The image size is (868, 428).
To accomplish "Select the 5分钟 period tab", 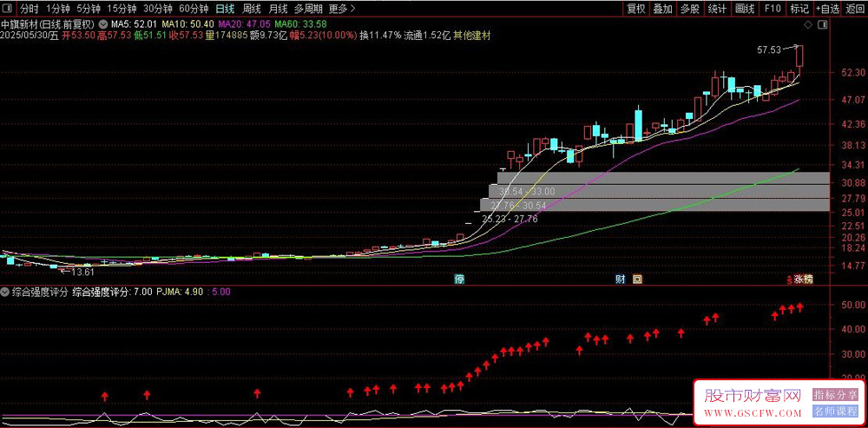I will [x=89, y=9].
